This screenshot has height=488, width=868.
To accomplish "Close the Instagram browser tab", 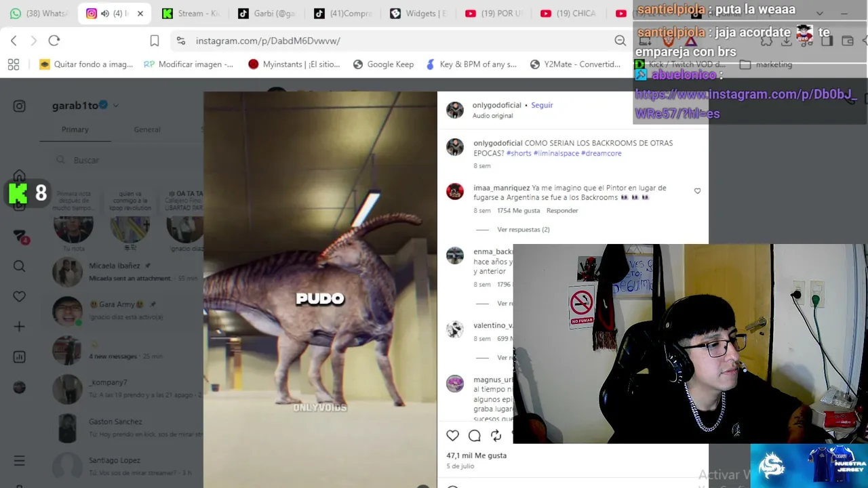I will coord(140,14).
